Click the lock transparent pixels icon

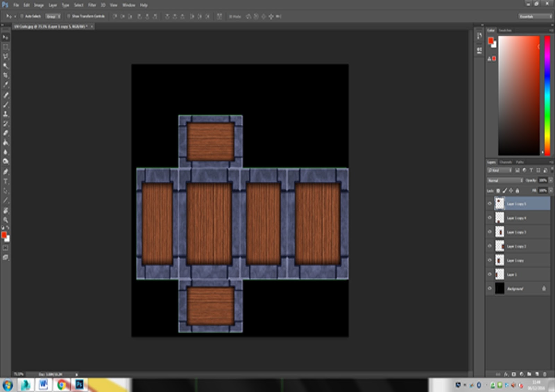click(x=498, y=191)
